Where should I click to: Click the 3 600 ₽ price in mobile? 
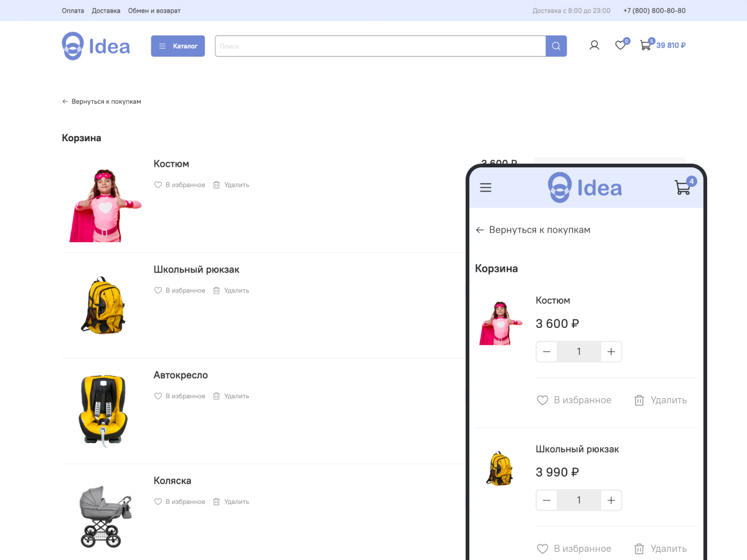click(558, 324)
